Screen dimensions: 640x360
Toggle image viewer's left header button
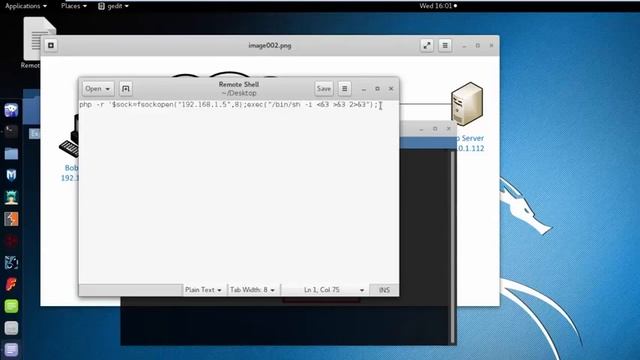pos(51,45)
